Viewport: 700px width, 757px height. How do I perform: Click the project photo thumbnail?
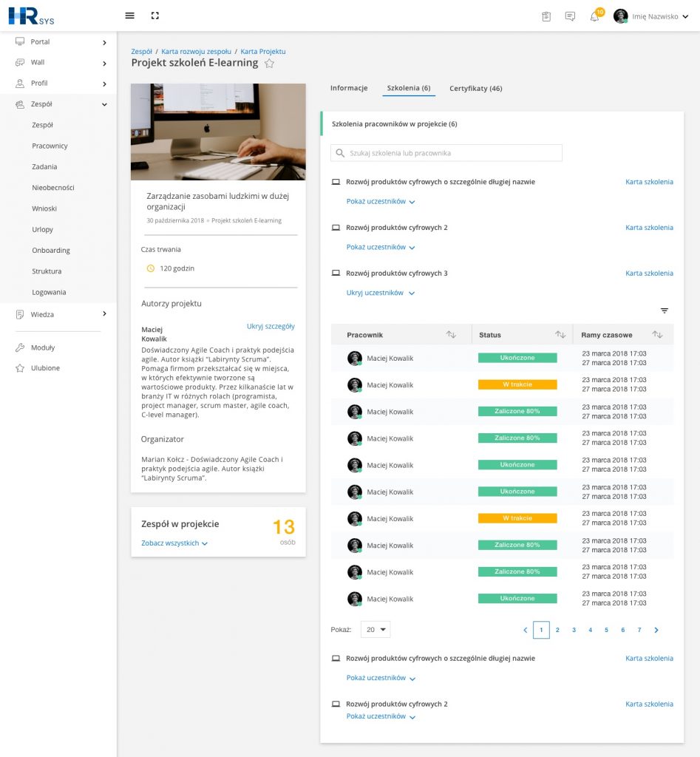(x=218, y=132)
